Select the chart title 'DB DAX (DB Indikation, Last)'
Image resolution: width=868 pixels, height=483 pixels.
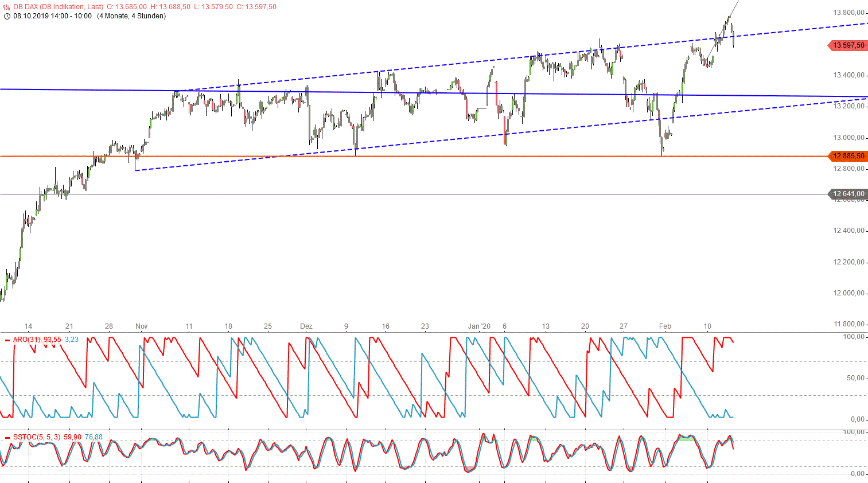click(x=59, y=7)
